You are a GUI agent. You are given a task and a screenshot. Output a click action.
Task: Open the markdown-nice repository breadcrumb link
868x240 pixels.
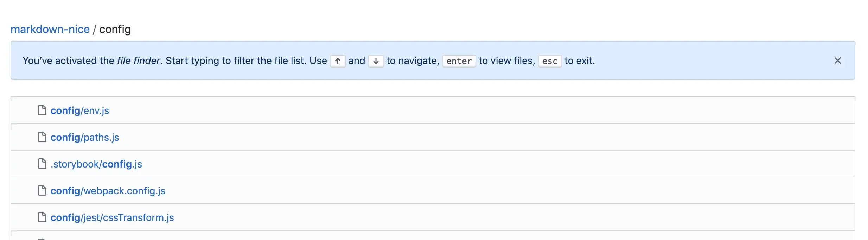click(x=50, y=29)
